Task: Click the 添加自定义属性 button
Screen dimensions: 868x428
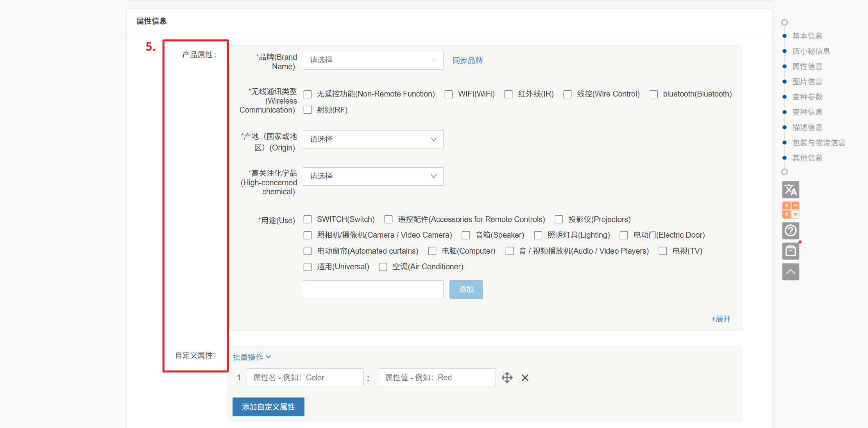Action: click(268, 407)
